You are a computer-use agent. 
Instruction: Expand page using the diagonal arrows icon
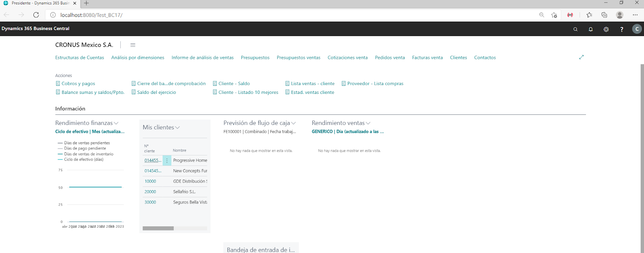click(x=581, y=57)
